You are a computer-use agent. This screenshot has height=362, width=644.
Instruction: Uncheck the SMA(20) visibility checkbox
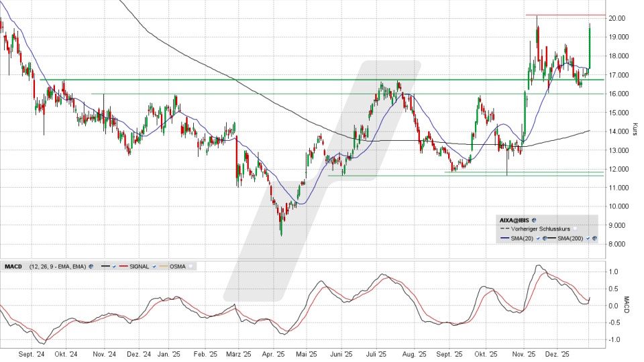(x=537, y=239)
